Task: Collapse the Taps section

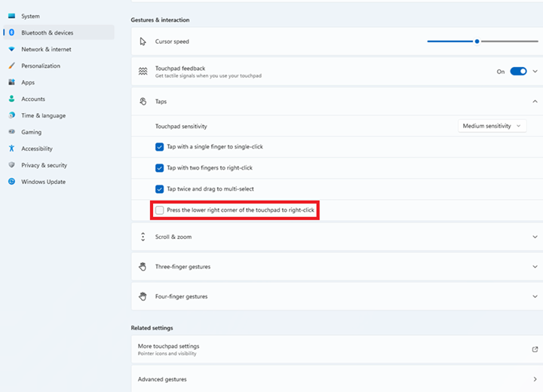Action: point(534,101)
